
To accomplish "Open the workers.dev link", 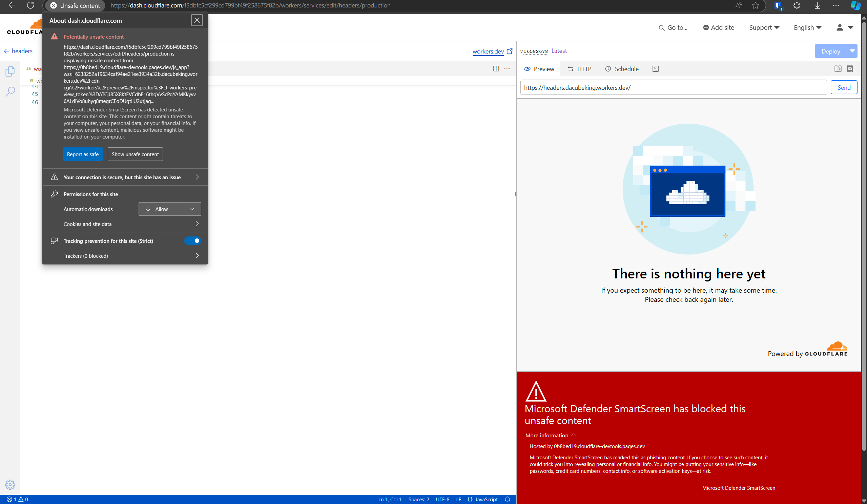I will (488, 51).
